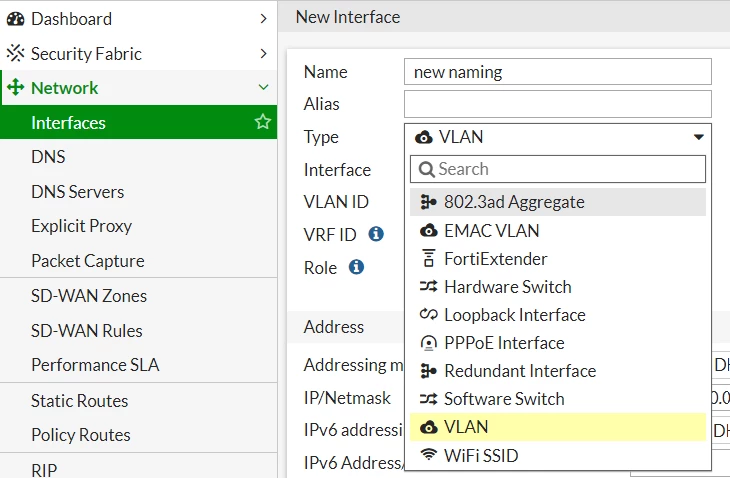Click the 802.3ad Aggregate icon
Viewport: 730px width, 478px height.
coord(428,202)
